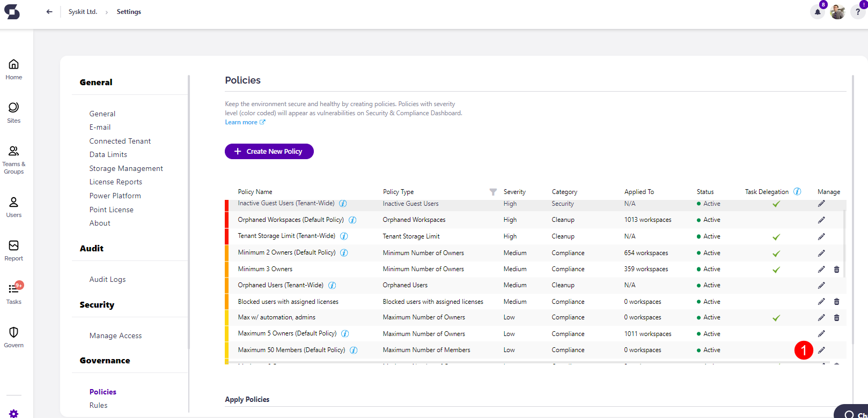Sort by Category column header
This screenshot has height=418, width=868.
click(564, 192)
